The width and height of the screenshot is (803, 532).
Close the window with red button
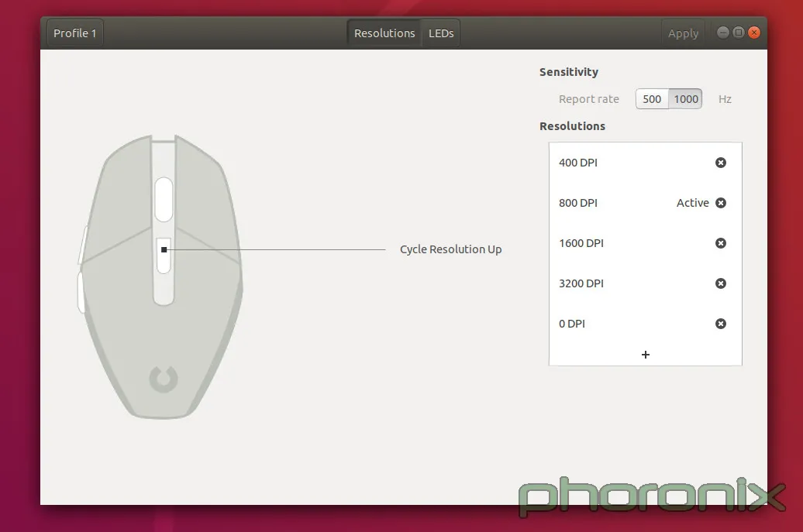click(x=754, y=33)
